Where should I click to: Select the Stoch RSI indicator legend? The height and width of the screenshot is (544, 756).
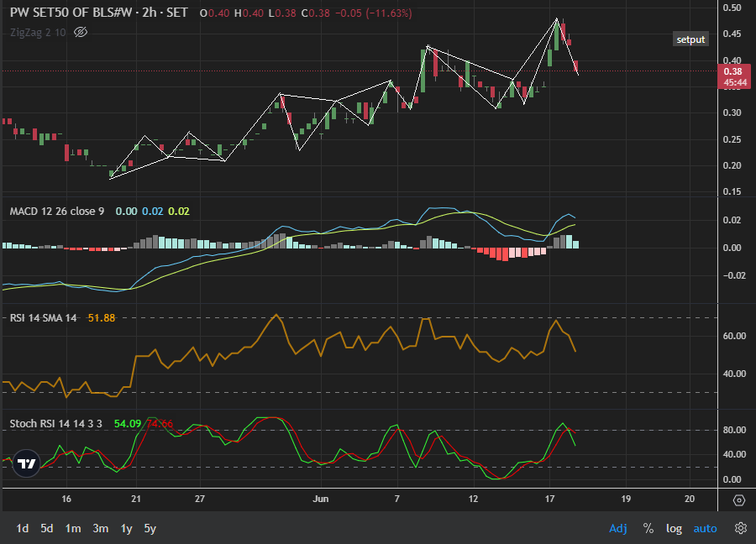(x=56, y=423)
